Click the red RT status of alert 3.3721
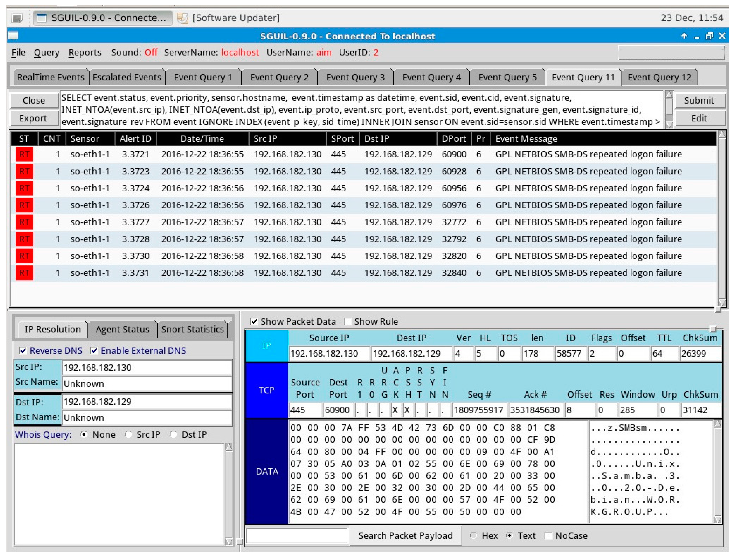This screenshot has width=734, height=560. tap(24, 154)
